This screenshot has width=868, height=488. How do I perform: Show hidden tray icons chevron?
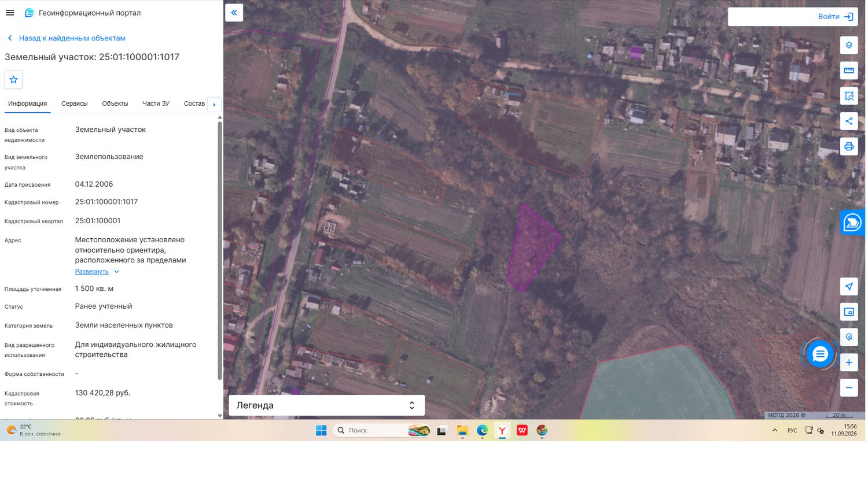pyautogui.click(x=775, y=430)
